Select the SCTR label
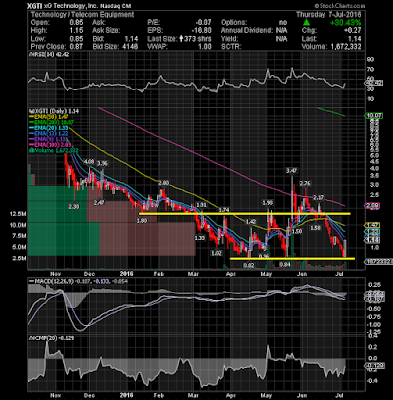 coord(231,47)
